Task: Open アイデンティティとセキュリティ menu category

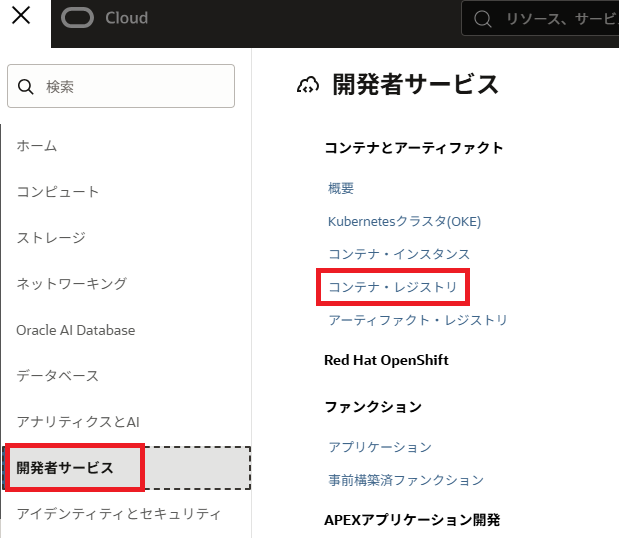Action: click(118, 514)
